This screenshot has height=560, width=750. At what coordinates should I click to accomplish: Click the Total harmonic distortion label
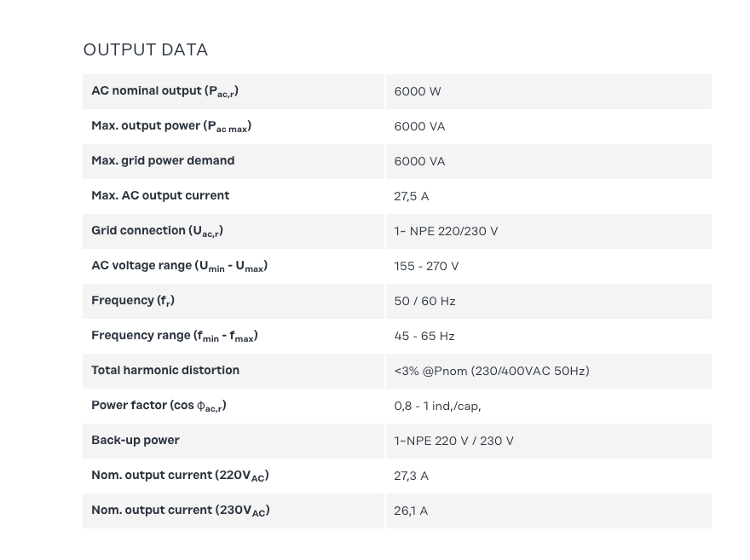[165, 371]
